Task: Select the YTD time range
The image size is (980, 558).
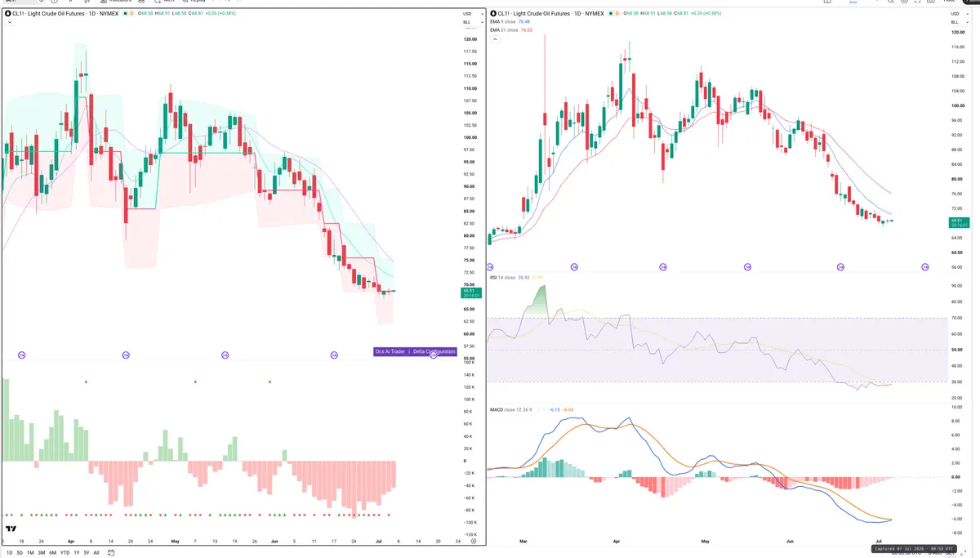Action: [65, 552]
